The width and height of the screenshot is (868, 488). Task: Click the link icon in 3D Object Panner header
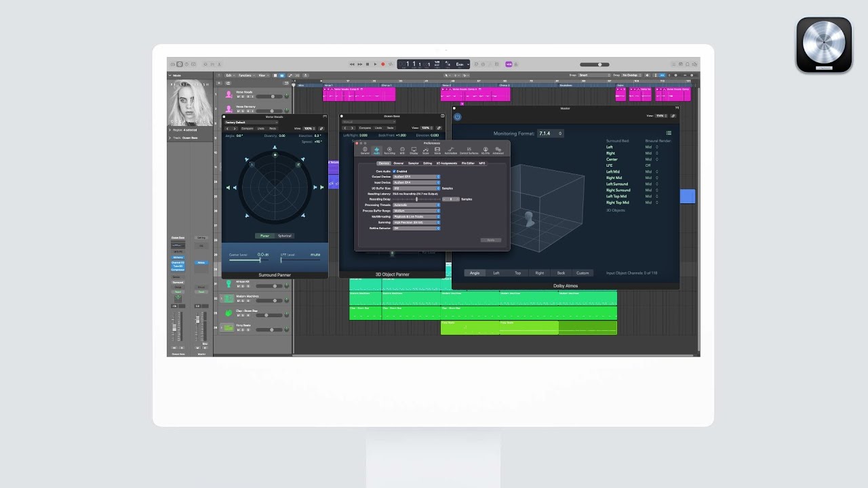coord(439,128)
